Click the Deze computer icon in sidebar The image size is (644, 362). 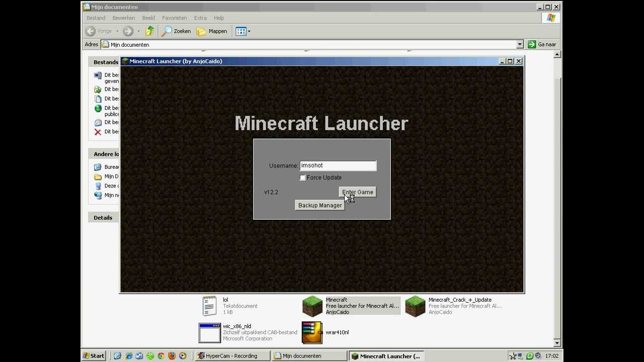tap(98, 186)
